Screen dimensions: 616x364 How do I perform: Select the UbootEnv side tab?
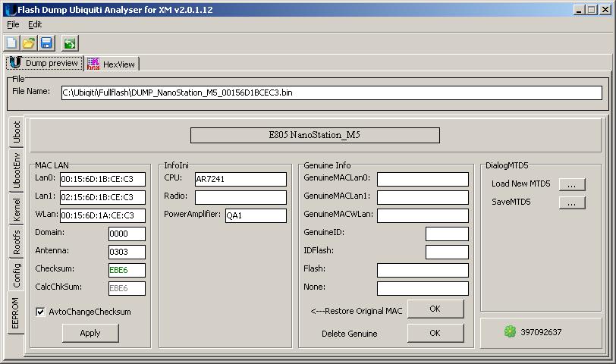(16, 171)
